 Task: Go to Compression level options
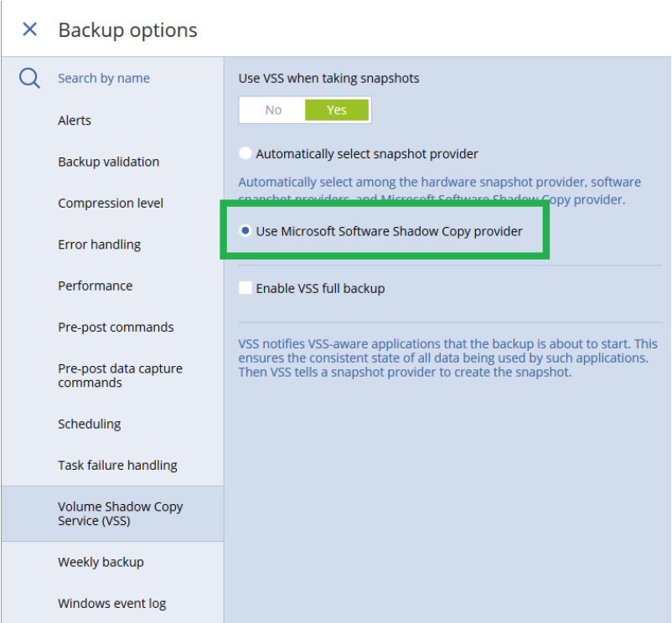(111, 203)
